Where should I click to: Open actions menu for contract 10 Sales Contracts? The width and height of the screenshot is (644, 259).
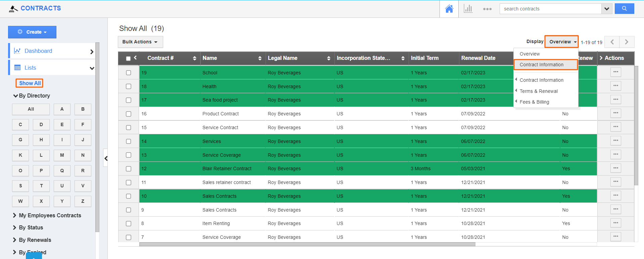pos(615,195)
